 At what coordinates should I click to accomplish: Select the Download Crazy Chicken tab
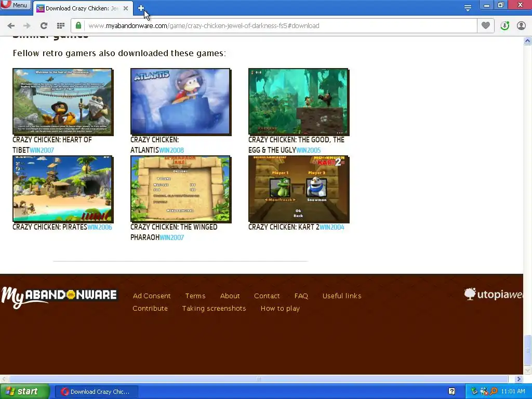83,8
